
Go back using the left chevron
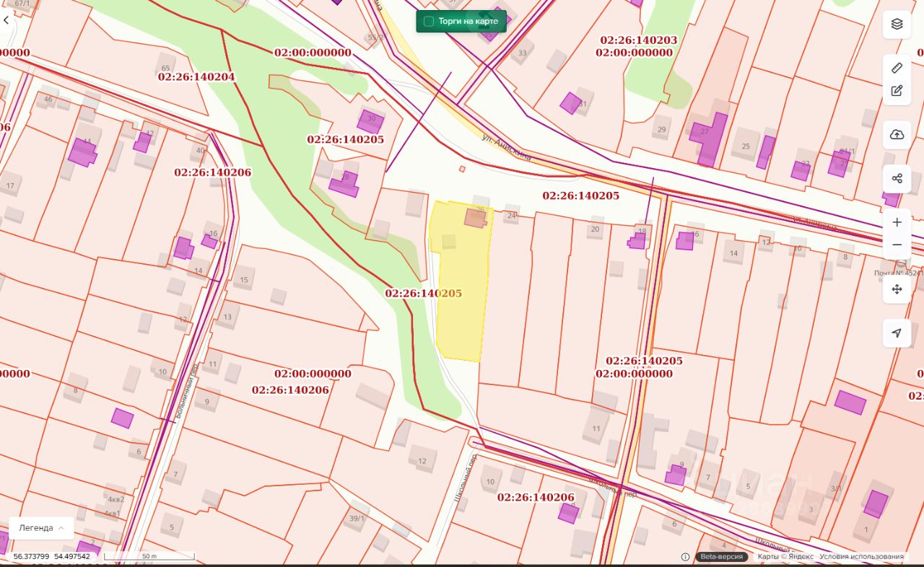click(x=6, y=20)
